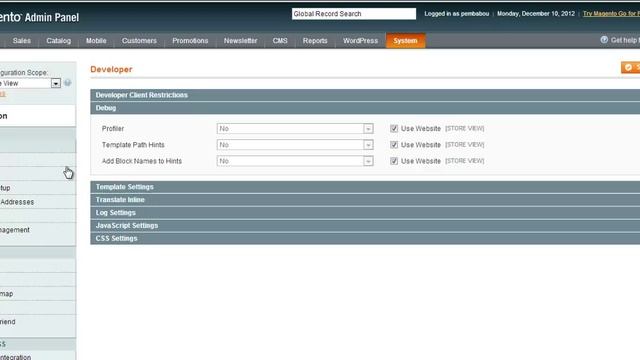The width and height of the screenshot is (640, 360).
Task: Open the Customers menu
Action: 139,41
